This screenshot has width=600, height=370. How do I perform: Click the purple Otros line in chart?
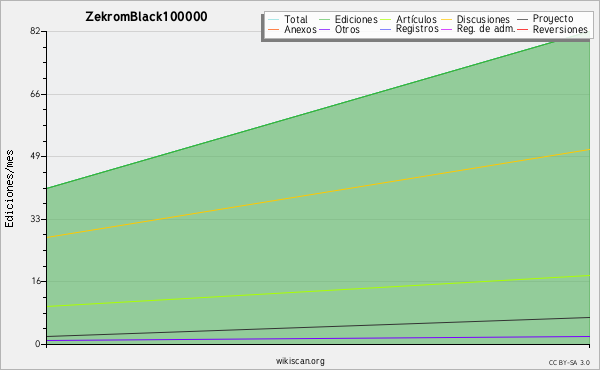click(318, 338)
